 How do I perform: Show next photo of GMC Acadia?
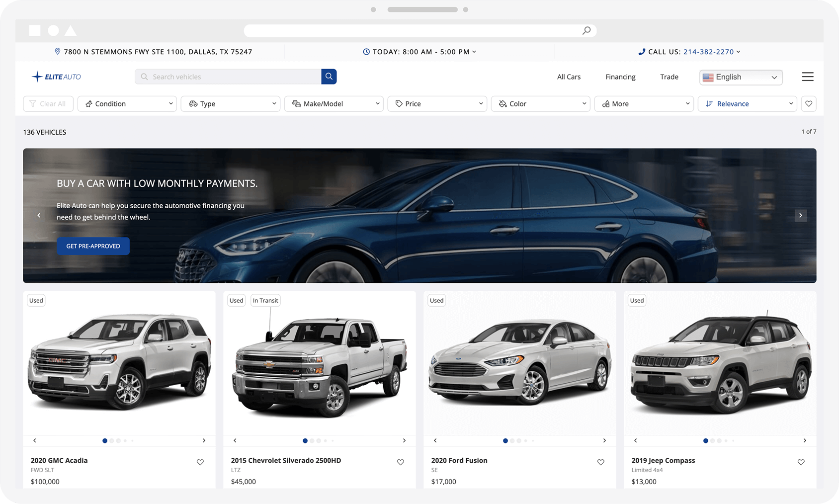[x=204, y=440]
